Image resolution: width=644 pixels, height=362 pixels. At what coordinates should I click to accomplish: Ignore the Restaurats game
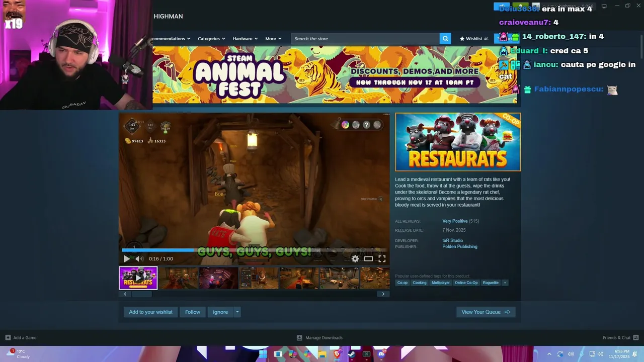[x=220, y=312]
